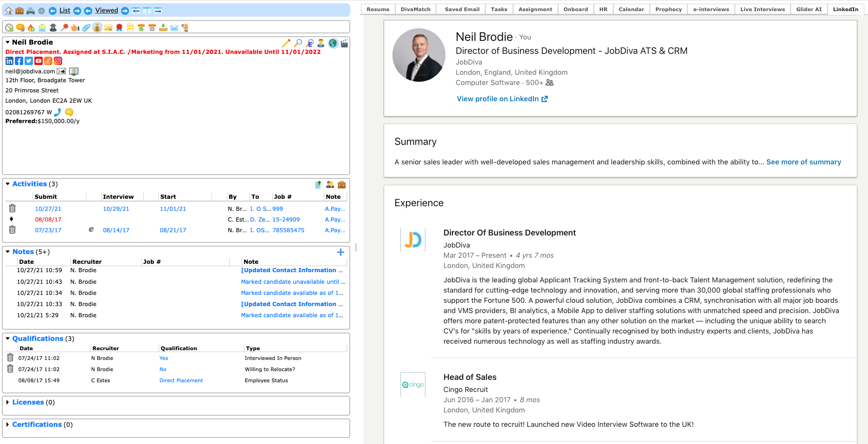
Task: Click phone call icon next to 02081269767
Action: tap(58, 112)
